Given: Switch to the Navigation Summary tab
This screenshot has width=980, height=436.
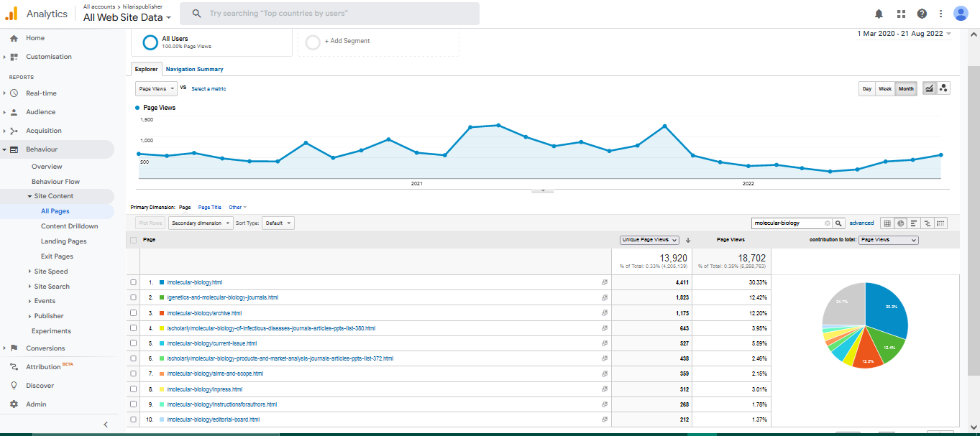Looking at the screenshot, I should point(194,69).
